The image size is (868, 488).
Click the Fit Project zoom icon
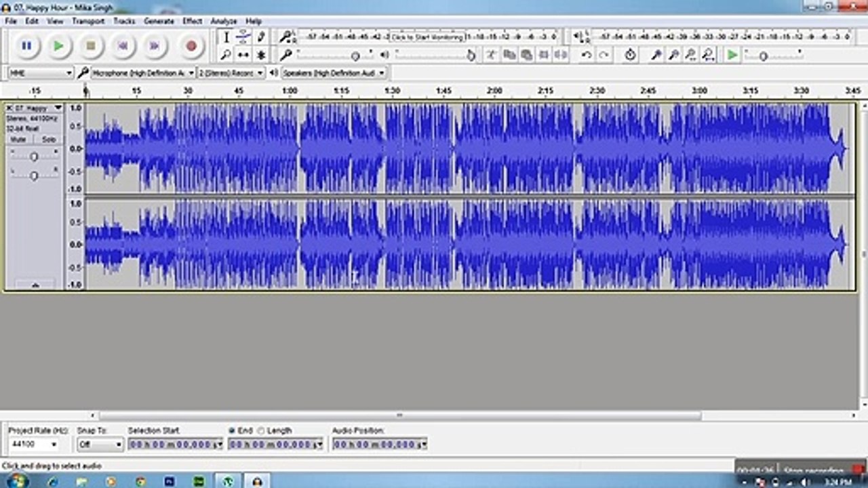[708, 55]
